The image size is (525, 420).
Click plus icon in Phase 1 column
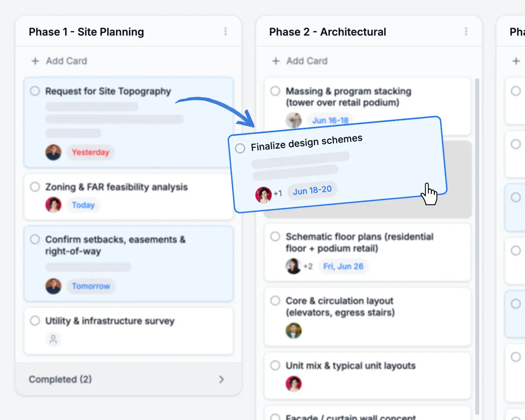pyautogui.click(x=35, y=61)
